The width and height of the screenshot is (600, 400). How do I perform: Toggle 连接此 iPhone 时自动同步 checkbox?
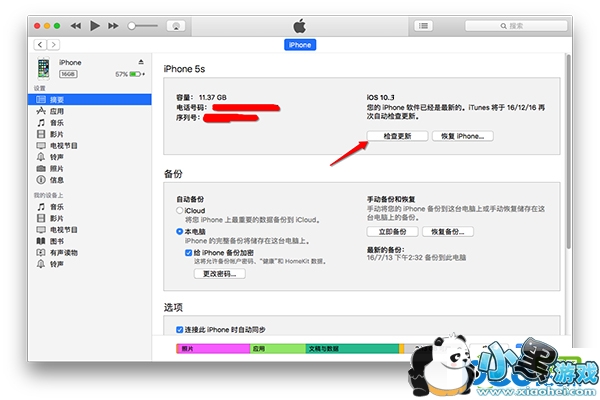pyautogui.click(x=179, y=330)
